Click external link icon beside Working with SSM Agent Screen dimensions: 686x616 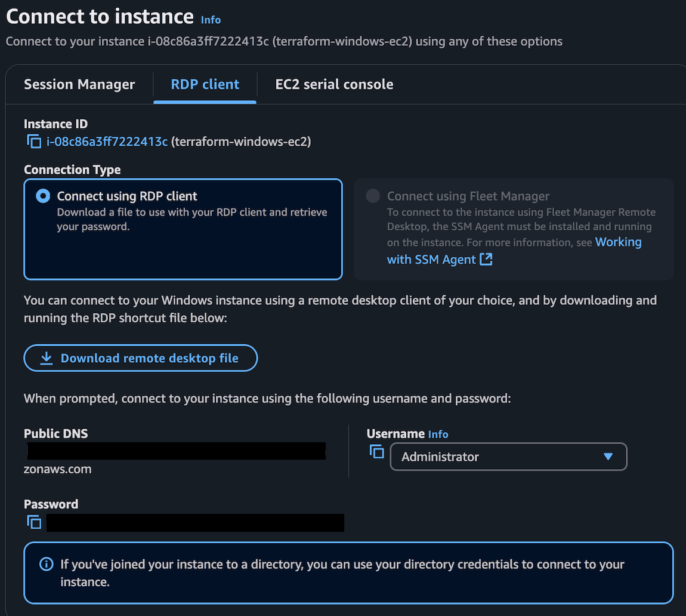(486, 259)
